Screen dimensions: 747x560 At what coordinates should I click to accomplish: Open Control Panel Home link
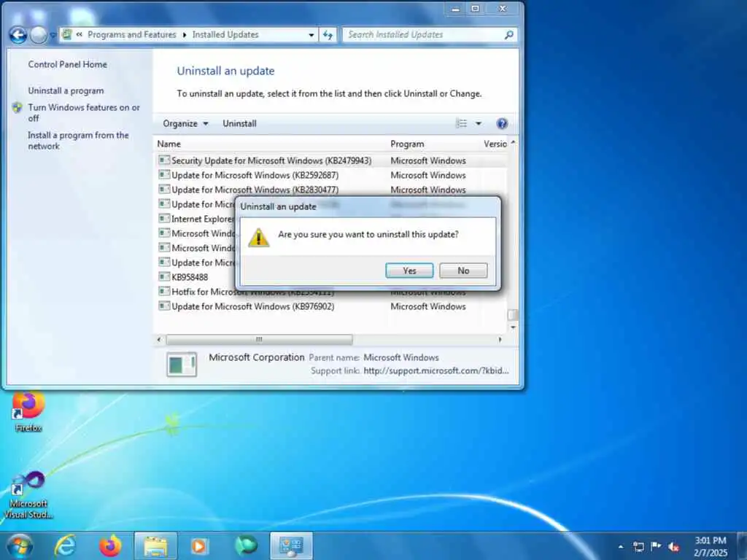click(x=68, y=64)
